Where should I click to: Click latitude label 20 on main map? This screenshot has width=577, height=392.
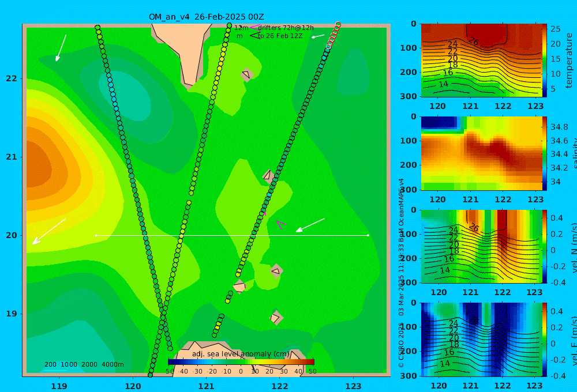(12, 235)
